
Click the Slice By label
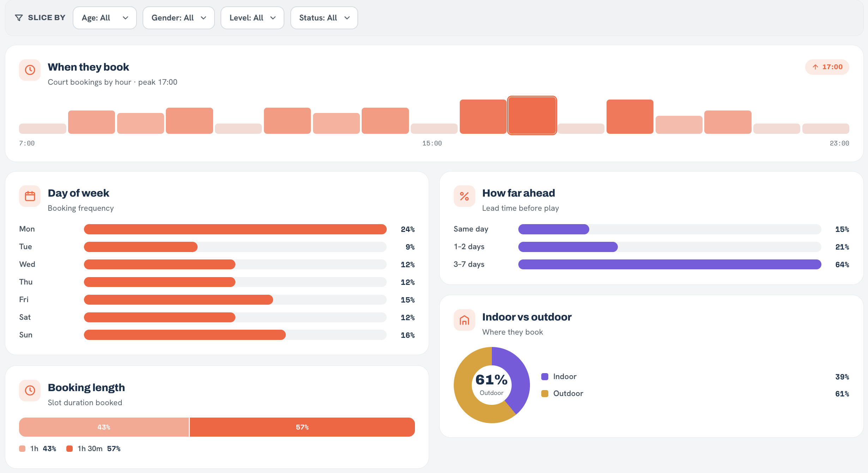tap(47, 18)
